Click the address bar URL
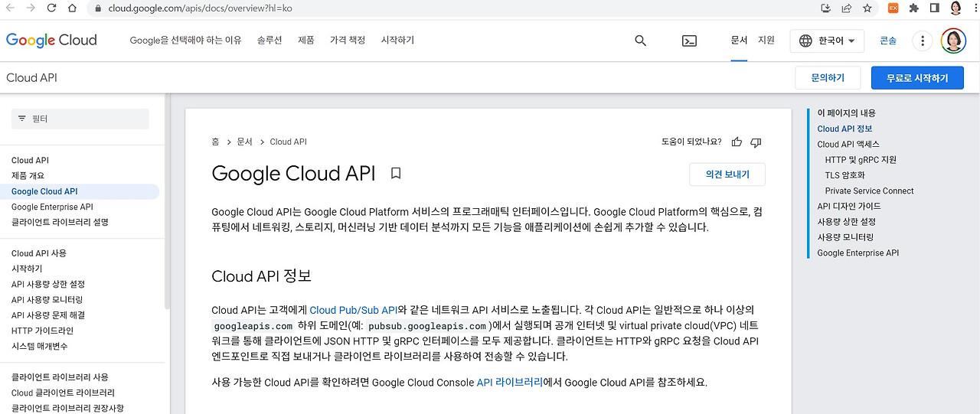 201,8
